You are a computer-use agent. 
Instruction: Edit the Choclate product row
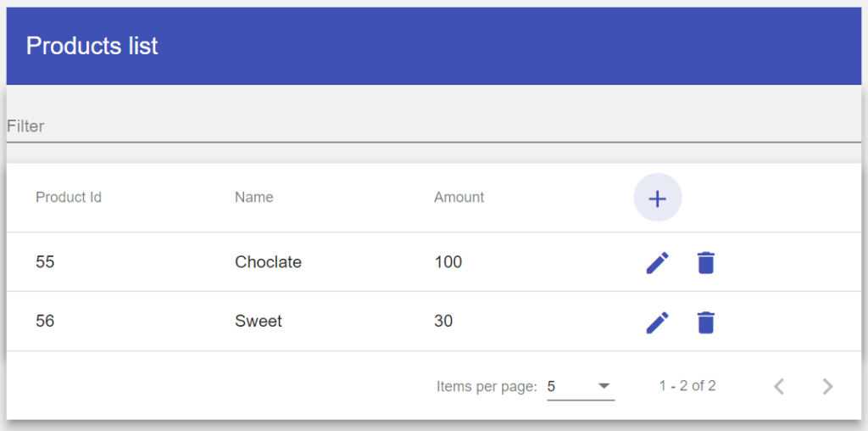click(657, 263)
